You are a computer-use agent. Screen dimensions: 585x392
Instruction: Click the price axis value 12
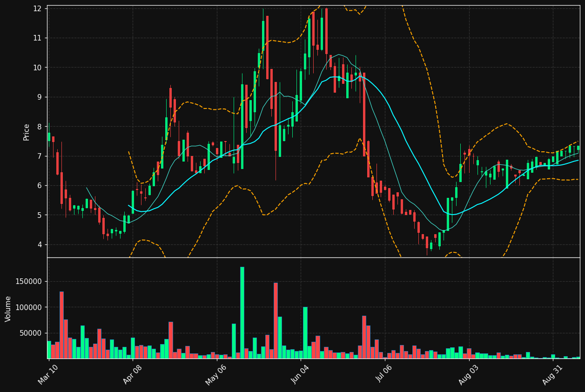(38, 8)
